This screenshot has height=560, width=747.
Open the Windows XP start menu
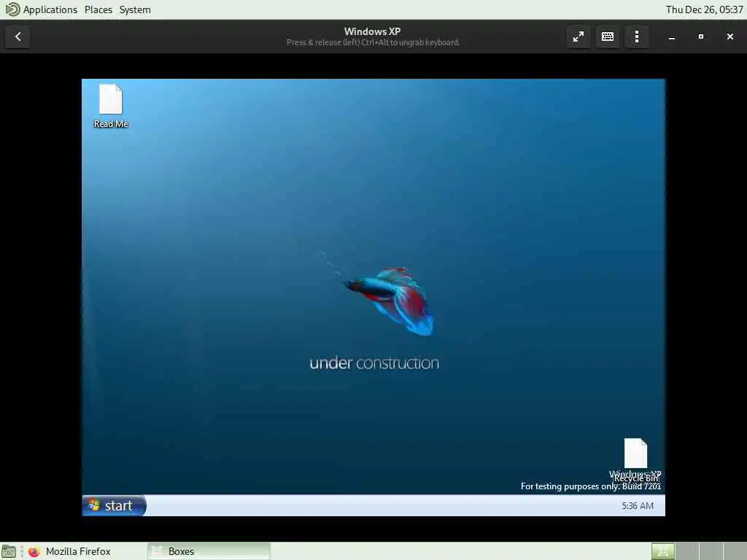[115, 505]
